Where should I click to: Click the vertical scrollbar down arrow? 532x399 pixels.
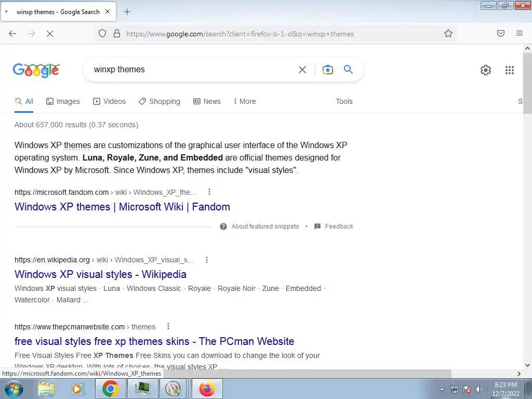tap(527, 365)
